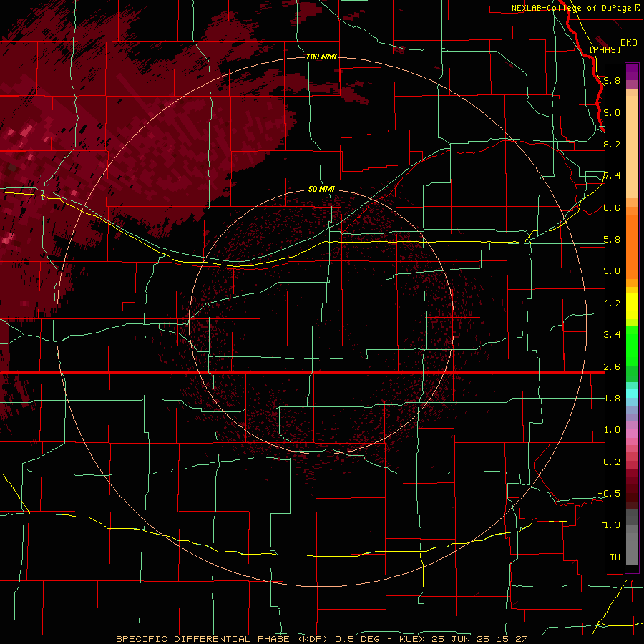This screenshot has width=644, height=644.
Task: Click the 15:27 timestamp in caption
Action: 512,639
